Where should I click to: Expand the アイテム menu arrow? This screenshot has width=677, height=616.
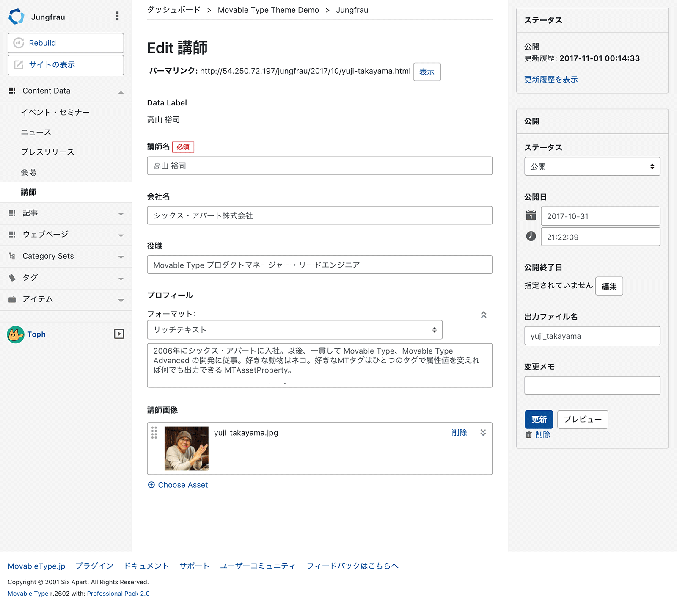(x=121, y=300)
